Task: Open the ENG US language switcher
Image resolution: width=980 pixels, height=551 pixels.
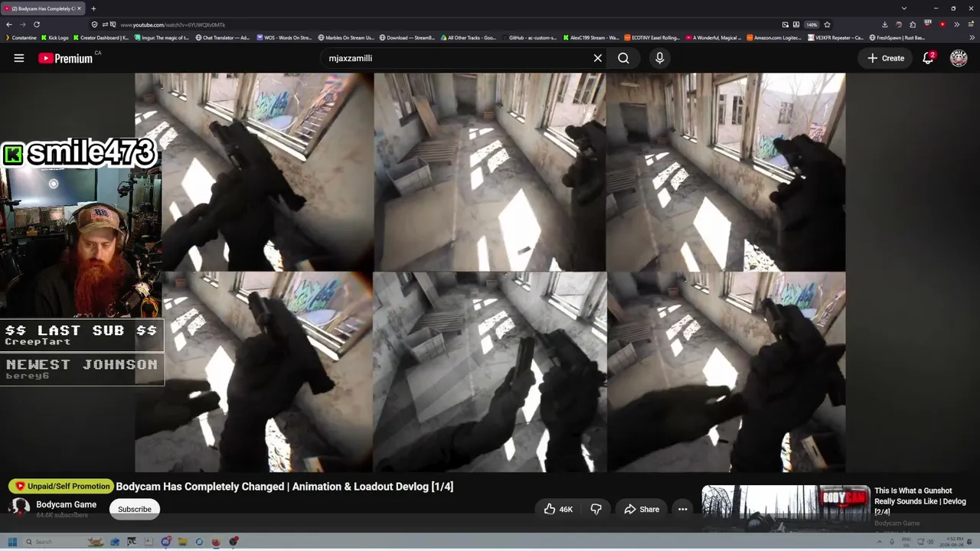Action: pyautogui.click(x=906, y=542)
